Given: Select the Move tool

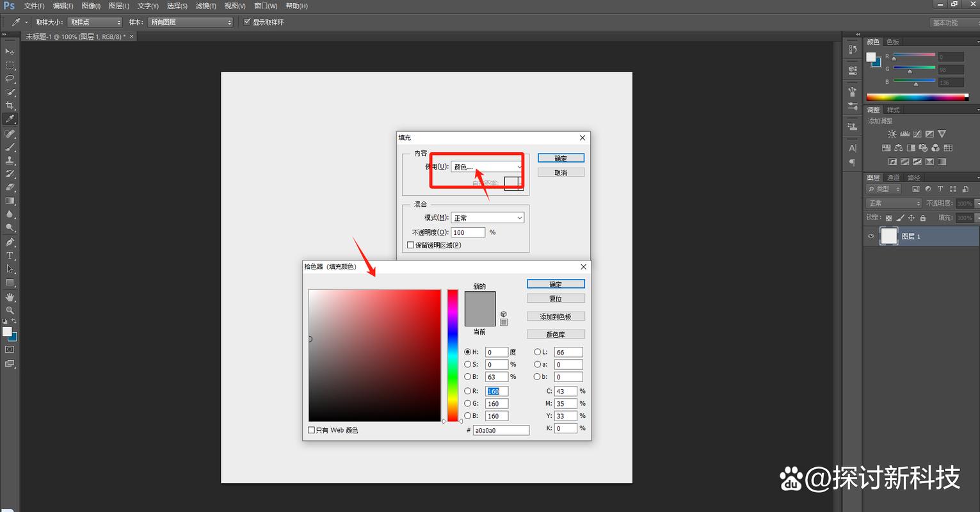Looking at the screenshot, I should point(10,51).
